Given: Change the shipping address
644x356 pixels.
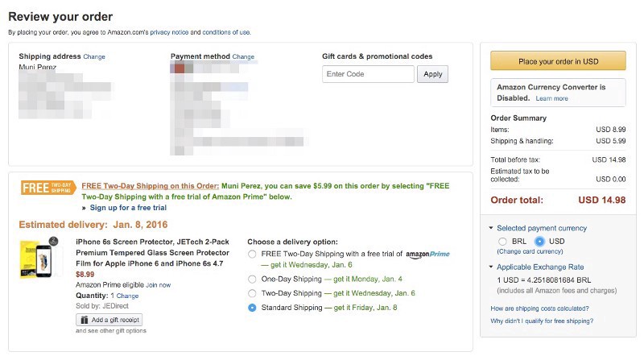Looking at the screenshot, I should tap(94, 57).
